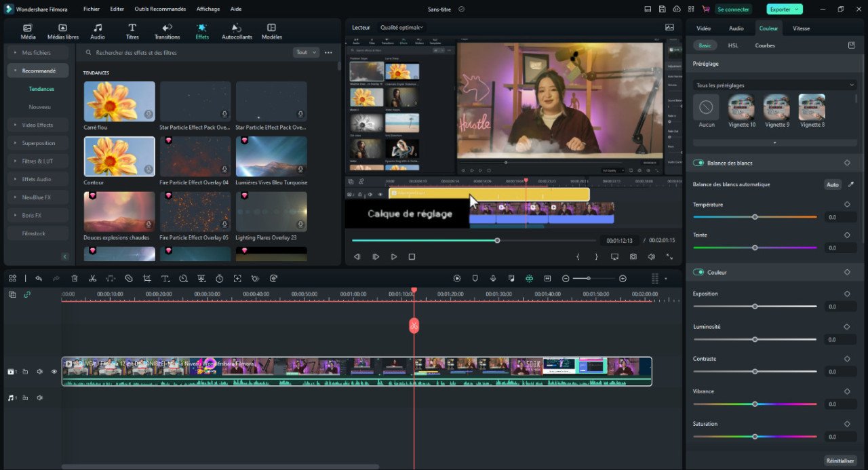Viewport: 868px width, 470px height.
Task: Toggle visibility of the video track
Action: click(x=54, y=371)
